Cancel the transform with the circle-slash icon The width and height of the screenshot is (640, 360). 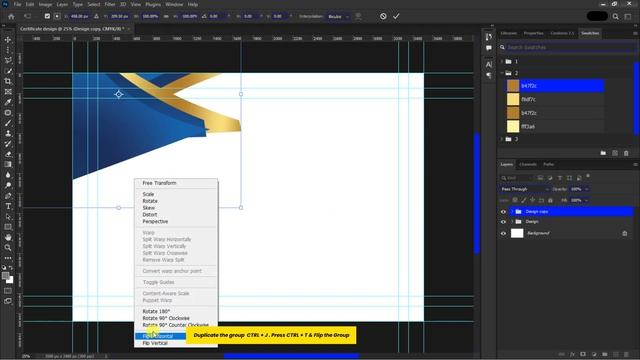click(383, 16)
